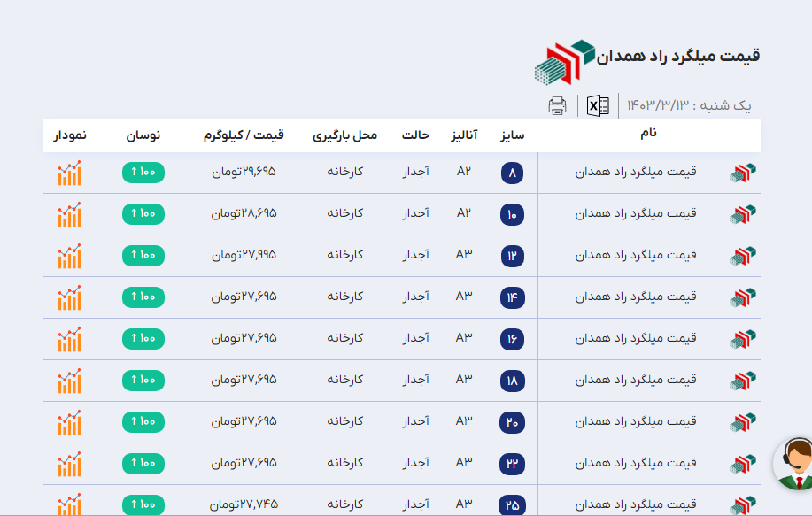
Task: Click the printer icon to print table
Action: coord(557,106)
